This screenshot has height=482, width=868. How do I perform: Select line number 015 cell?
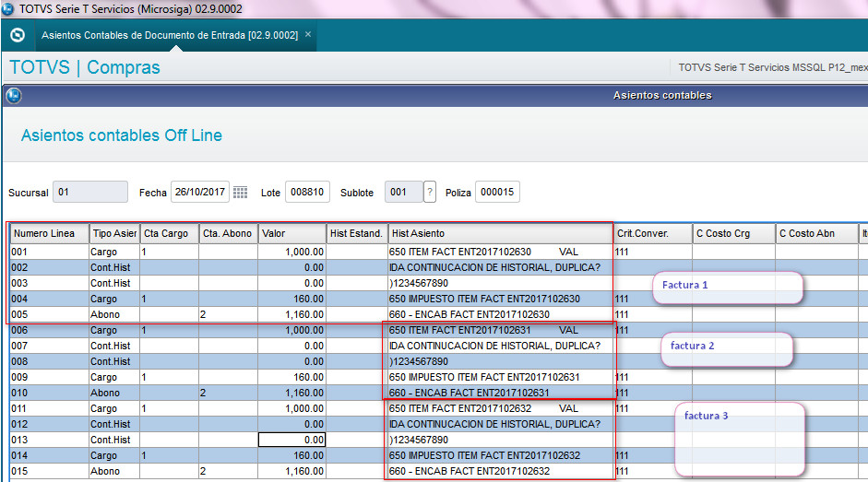pos(50,472)
